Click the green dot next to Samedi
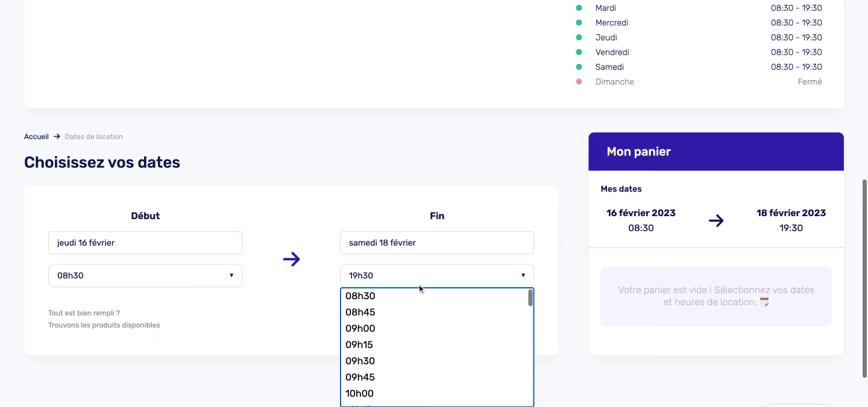The height and width of the screenshot is (407, 868). pyautogui.click(x=579, y=67)
